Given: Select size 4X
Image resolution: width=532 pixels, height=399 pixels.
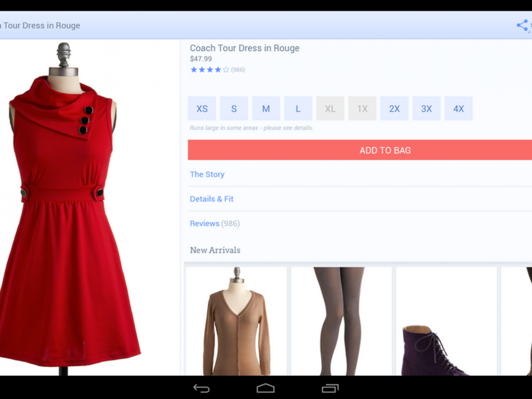Looking at the screenshot, I should (458, 109).
